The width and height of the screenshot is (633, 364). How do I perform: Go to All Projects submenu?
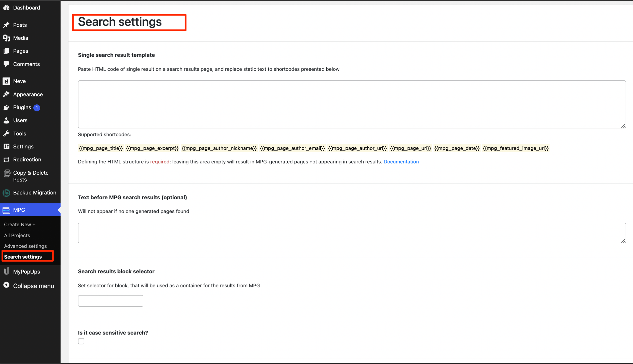(17, 235)
